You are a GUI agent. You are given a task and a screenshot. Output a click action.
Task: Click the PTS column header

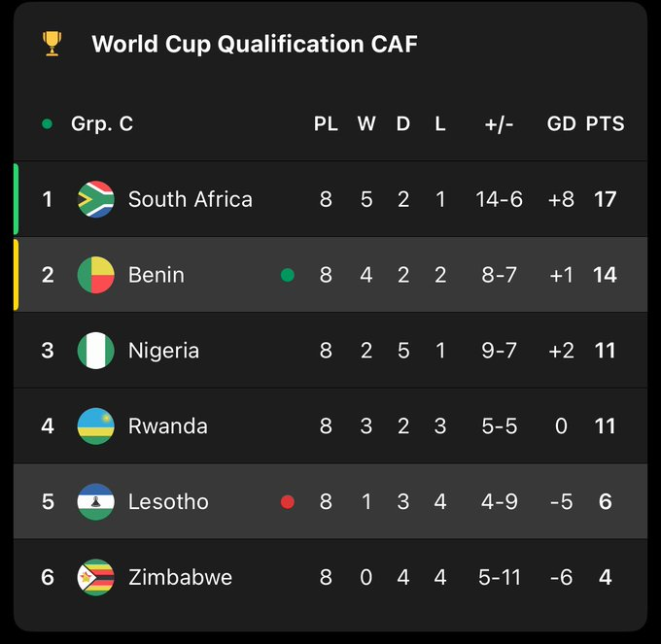coord(605,124)
